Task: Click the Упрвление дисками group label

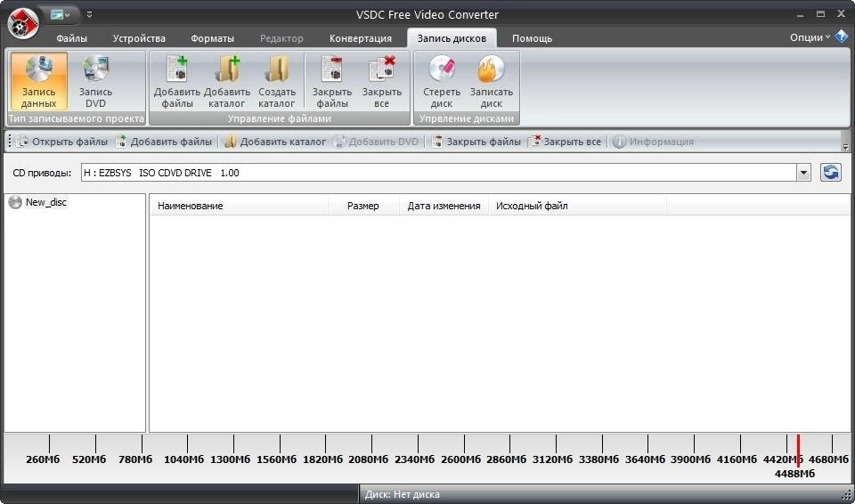Action: tap(467, 118)
